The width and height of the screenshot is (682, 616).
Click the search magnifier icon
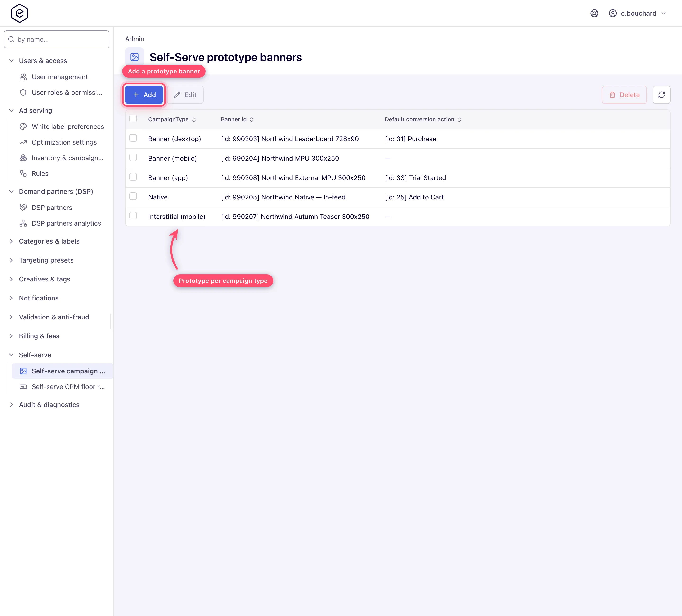pos(11,39)
